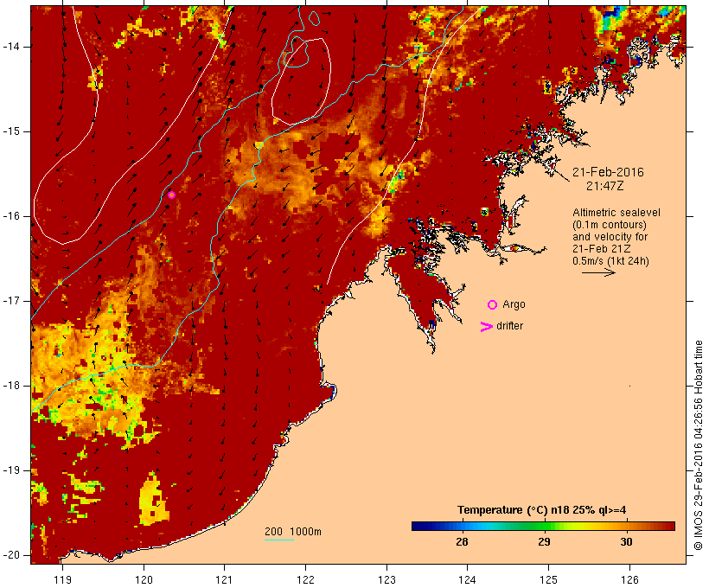Click the latitude label -14
The width and height of the screenshot is (709, 588).
pos(11,46)
